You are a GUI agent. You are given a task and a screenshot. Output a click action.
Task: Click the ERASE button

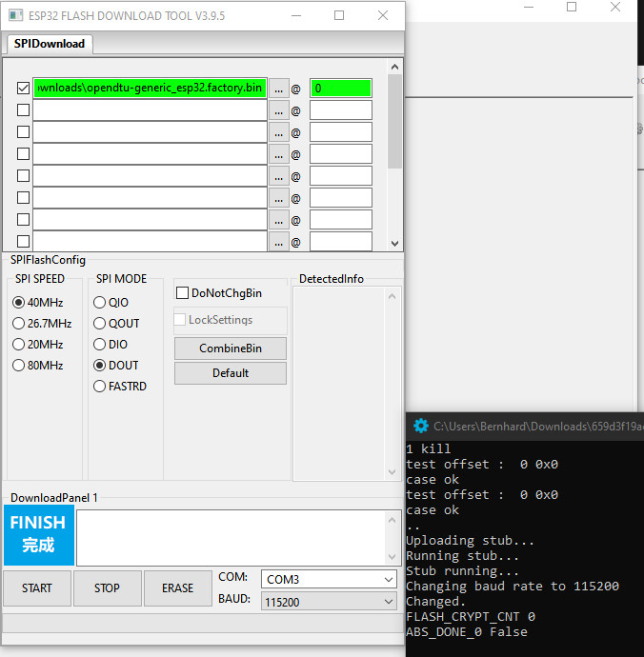(177, 588)
